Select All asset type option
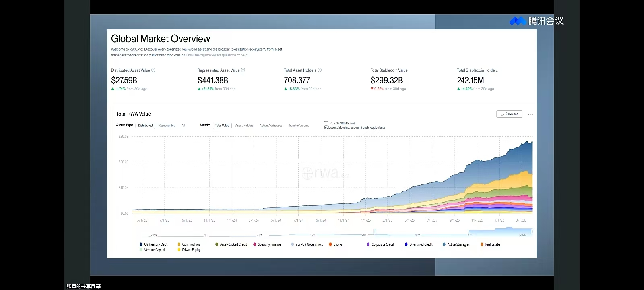This screenshot has height=290, width=644. [184, 126]
